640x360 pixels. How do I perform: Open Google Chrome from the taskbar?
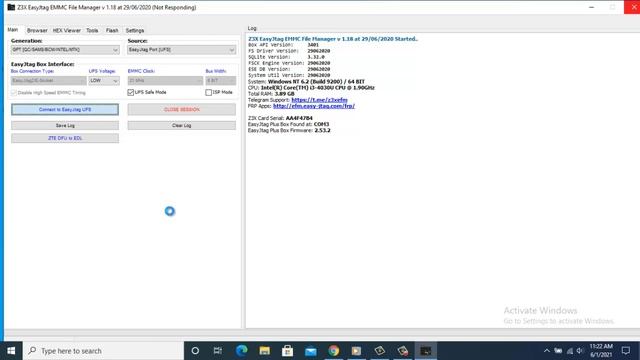pos(333,351)
